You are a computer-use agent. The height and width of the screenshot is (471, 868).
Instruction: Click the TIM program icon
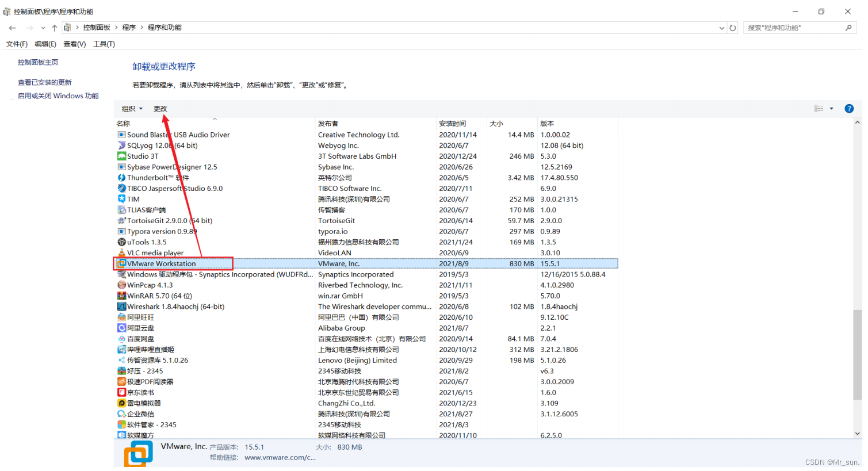tap(121, 199)
